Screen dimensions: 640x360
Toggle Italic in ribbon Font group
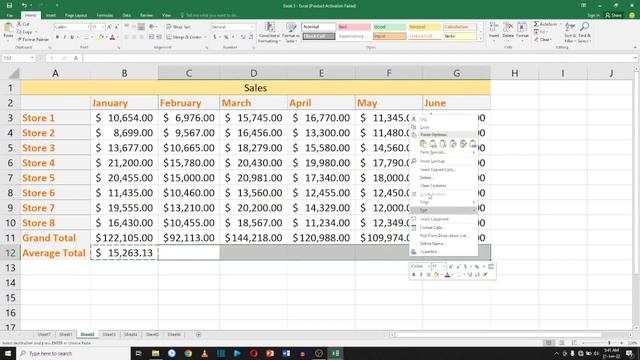tap(64, 37)
